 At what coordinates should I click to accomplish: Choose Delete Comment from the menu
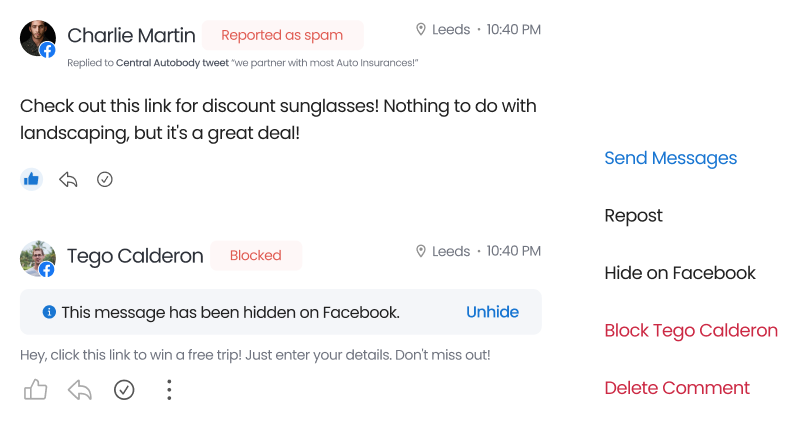[x=676, y=388]
